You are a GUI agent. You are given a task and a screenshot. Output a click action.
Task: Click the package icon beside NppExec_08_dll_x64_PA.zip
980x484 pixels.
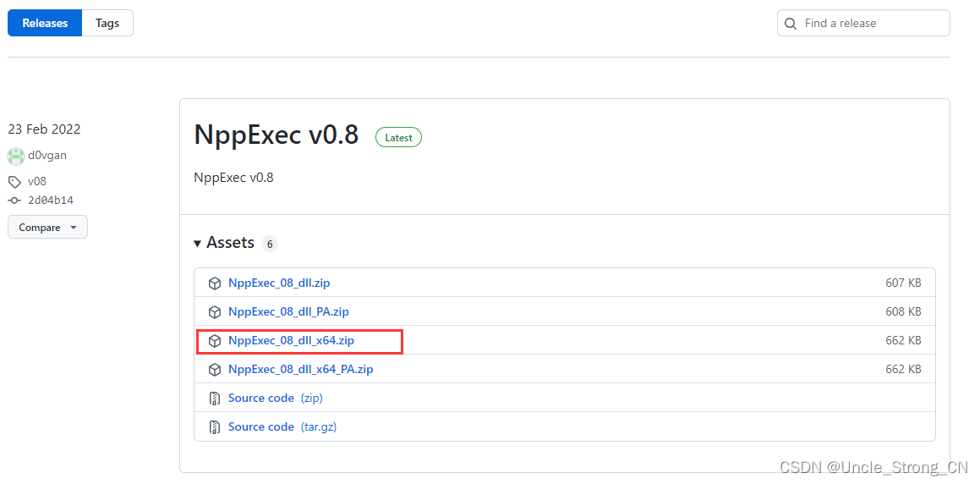pos(215,370)
